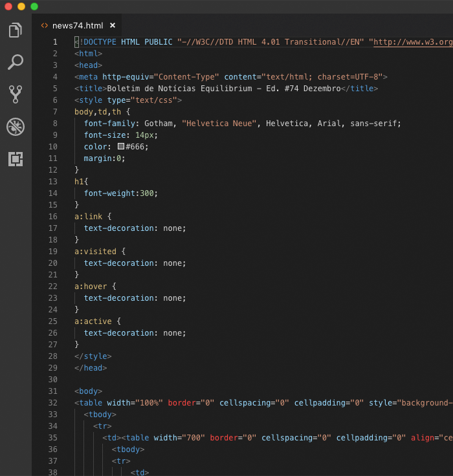The height and width of the screenshot is (476, 453).
Task: Click the yellow minimize window button
Action: point(21,6)
